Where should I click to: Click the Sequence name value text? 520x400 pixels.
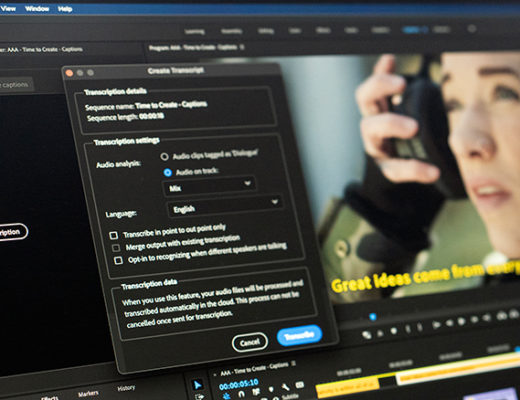171,105
